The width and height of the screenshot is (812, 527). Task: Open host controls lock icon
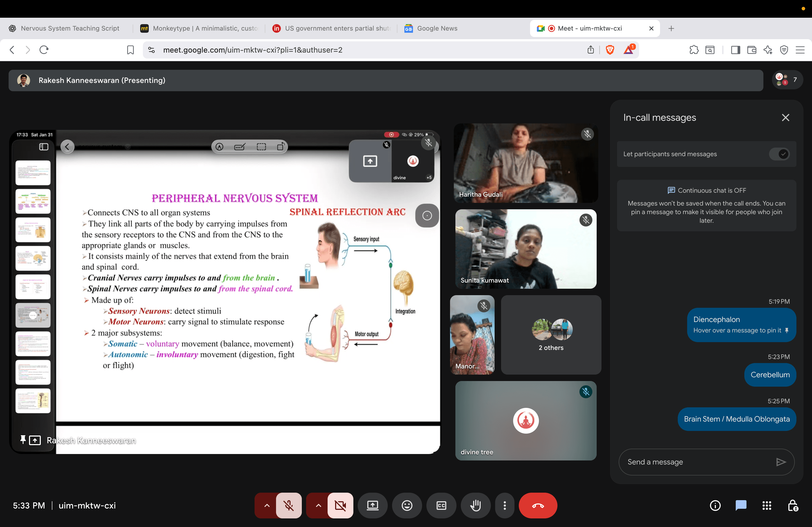tap(793, 505)
